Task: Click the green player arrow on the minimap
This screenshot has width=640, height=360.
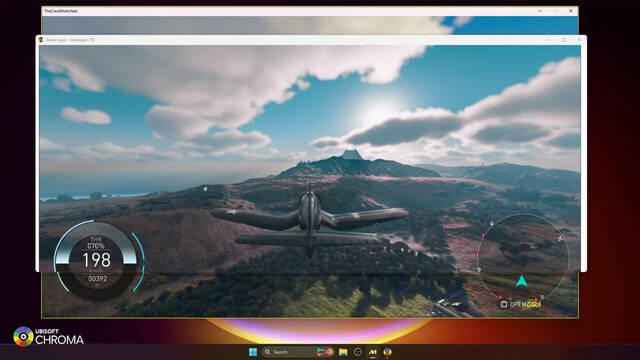Action: 521,281
